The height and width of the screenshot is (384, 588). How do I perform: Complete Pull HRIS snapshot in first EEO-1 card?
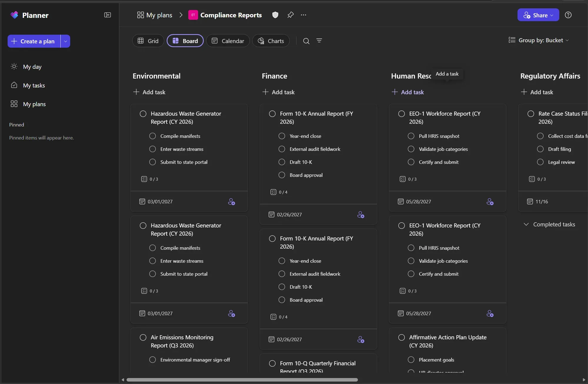[x=411, y=136]
